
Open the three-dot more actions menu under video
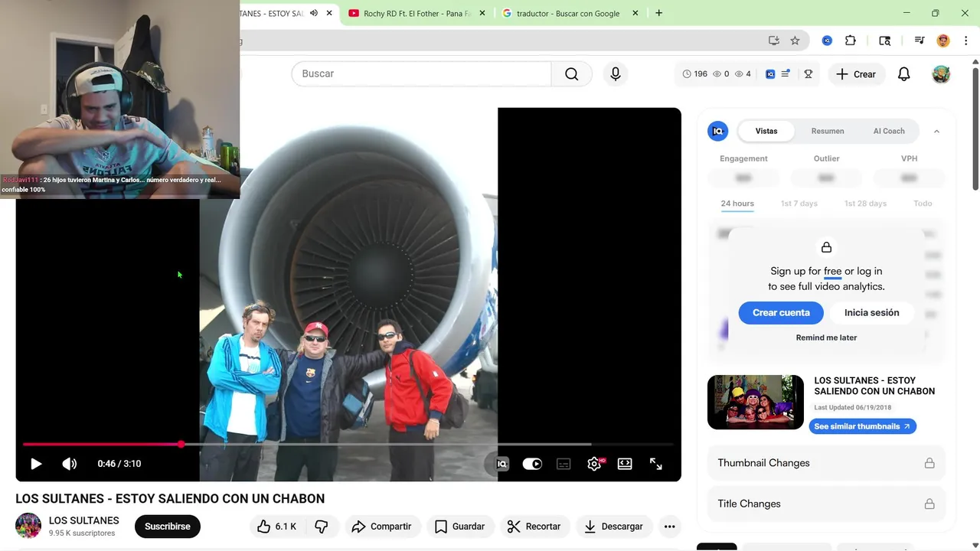point(670,527)
